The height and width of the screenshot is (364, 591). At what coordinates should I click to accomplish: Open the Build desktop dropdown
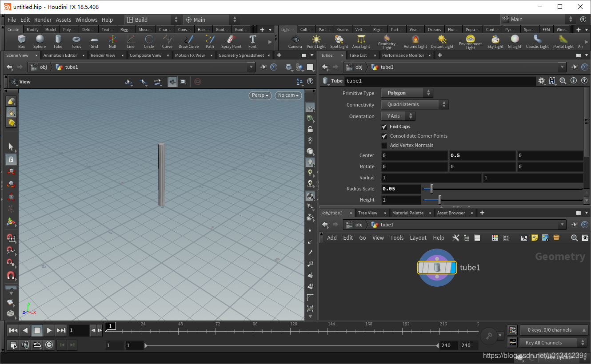(x=152, y=20)
